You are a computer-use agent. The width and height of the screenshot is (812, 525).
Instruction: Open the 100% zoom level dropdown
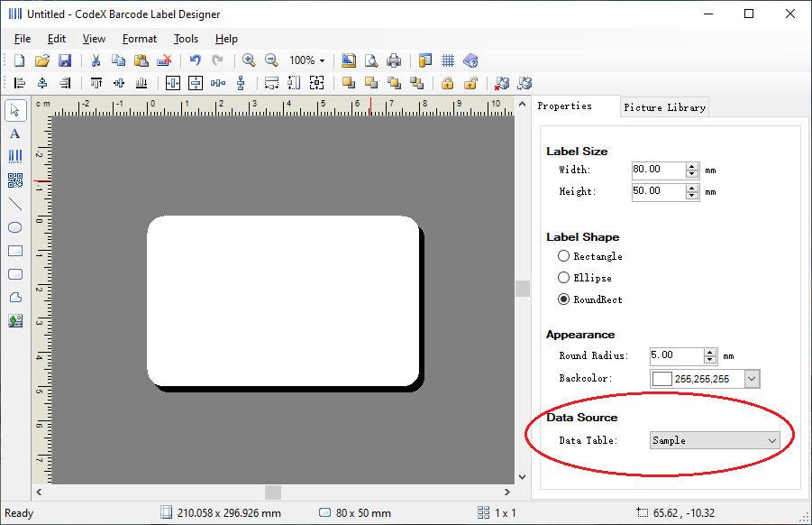322,60
